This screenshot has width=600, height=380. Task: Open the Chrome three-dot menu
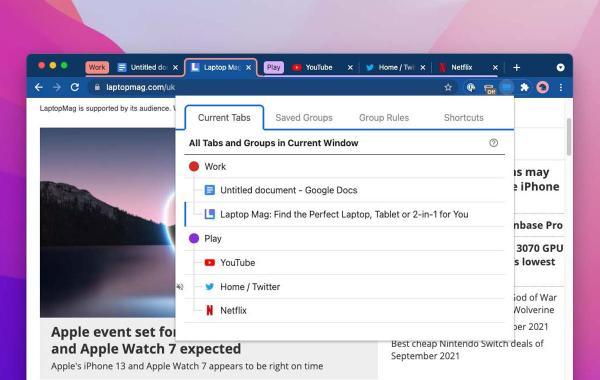[x=561, y=88]
